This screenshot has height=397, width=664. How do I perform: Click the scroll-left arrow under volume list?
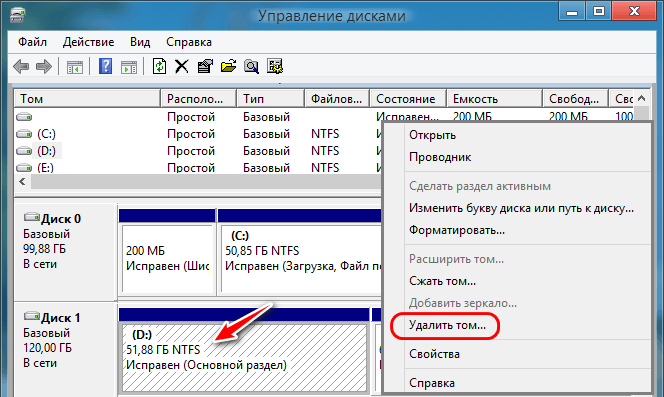(x=22, y=182)
